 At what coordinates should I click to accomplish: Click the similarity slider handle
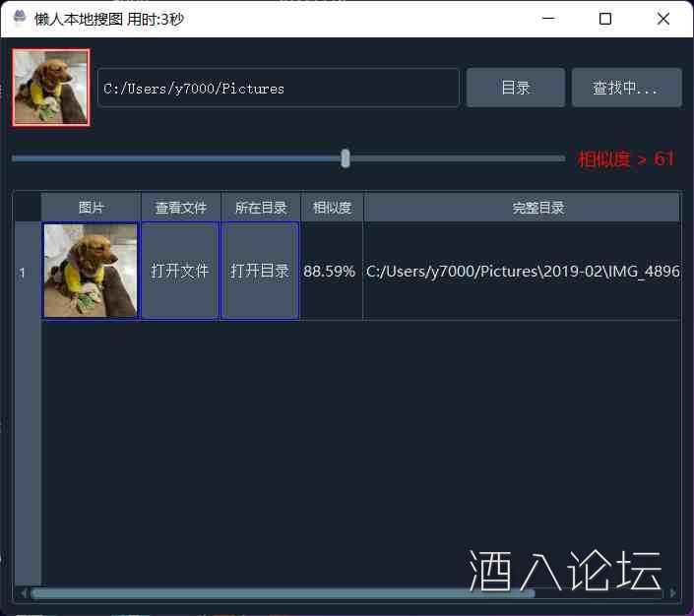pos(346,158)
